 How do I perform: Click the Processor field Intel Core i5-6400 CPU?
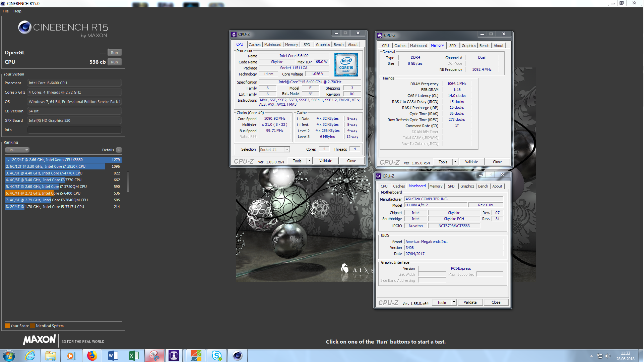[74, 83]
